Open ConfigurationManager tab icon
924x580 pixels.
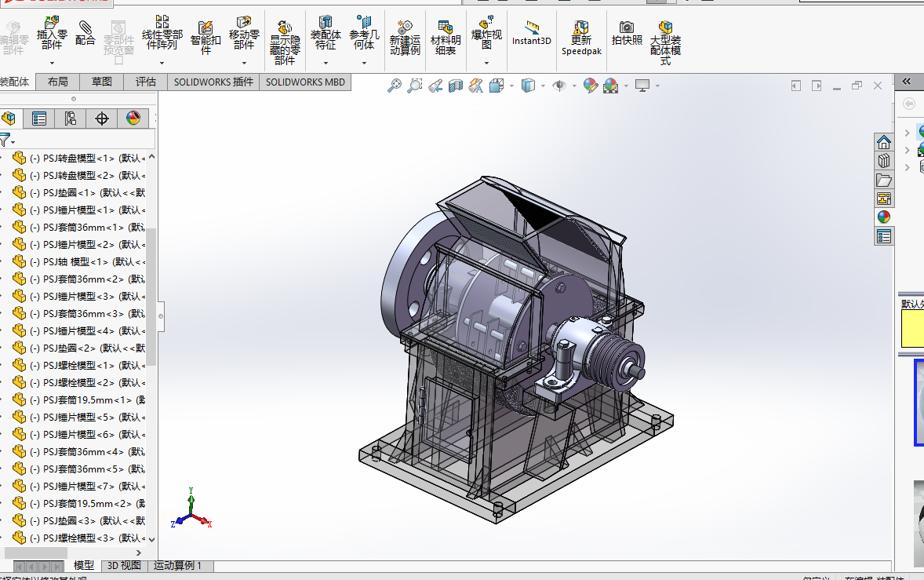(x=70, y=119)
